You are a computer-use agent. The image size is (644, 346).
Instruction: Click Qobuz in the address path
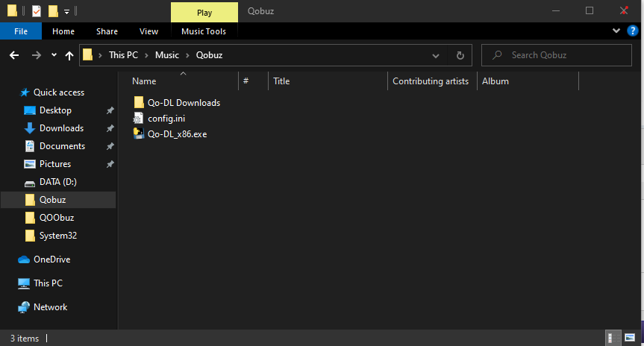[209, 55]
